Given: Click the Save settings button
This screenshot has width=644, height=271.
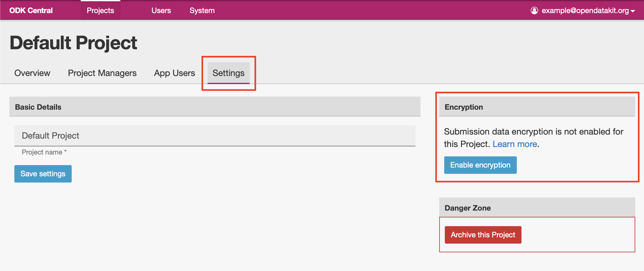Looking at the screenshot, I should (x=43, y=174).
